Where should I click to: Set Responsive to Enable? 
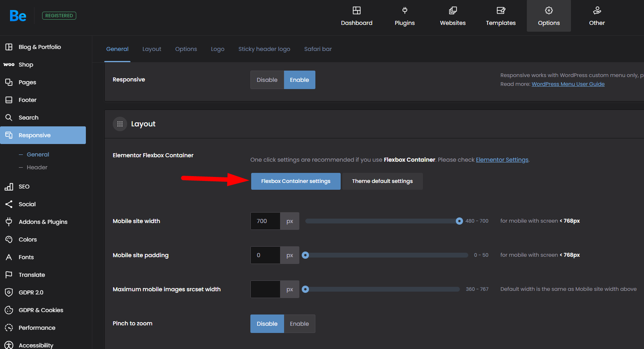click(x=300, y=80)
